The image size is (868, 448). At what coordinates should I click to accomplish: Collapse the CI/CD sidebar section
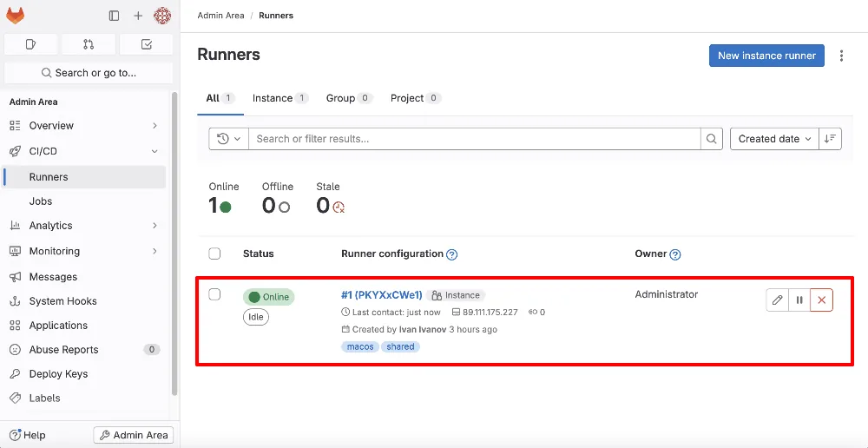84,151
